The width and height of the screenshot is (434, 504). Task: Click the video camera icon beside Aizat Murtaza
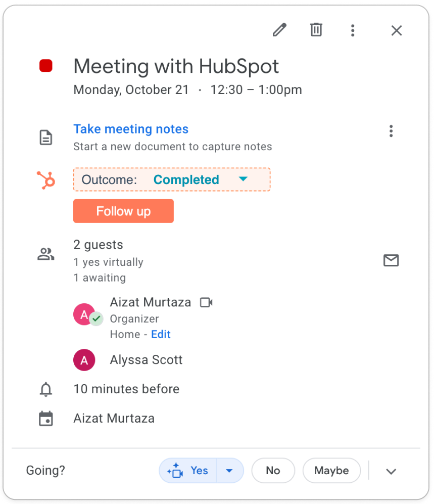click(206, 302)
